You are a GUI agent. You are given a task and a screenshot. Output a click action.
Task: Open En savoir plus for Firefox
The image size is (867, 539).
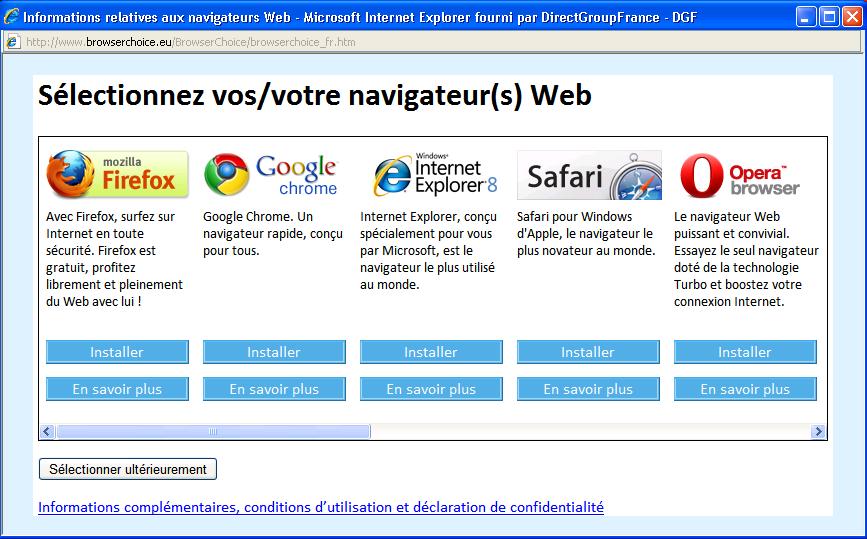117,389
